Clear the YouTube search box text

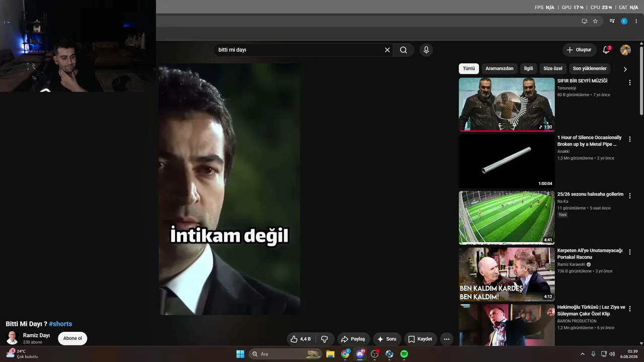click(x=387, y=50)
